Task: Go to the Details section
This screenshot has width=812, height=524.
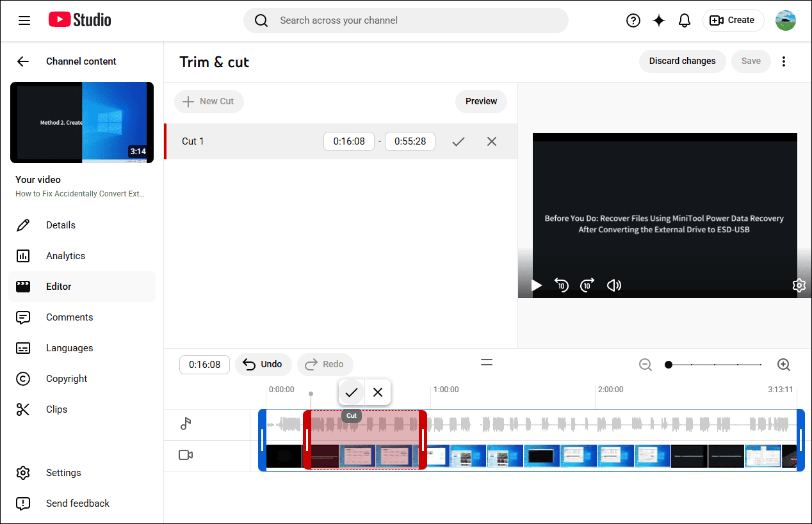Action: 23,225
